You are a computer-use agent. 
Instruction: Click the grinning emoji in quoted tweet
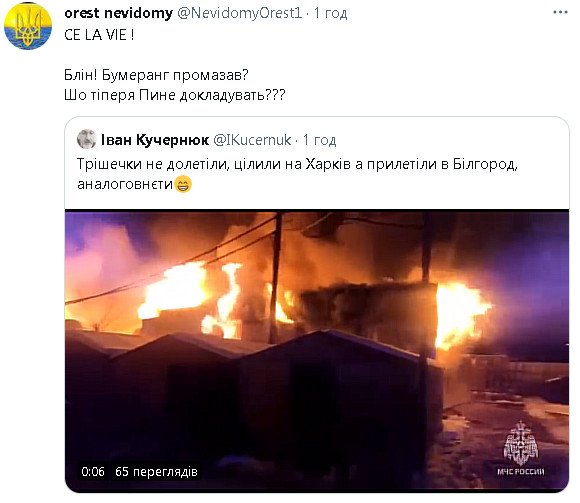(183, 184)
